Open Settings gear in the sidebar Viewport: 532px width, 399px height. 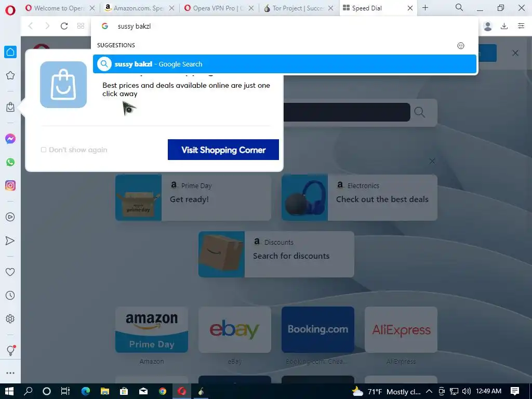(10, 319)
